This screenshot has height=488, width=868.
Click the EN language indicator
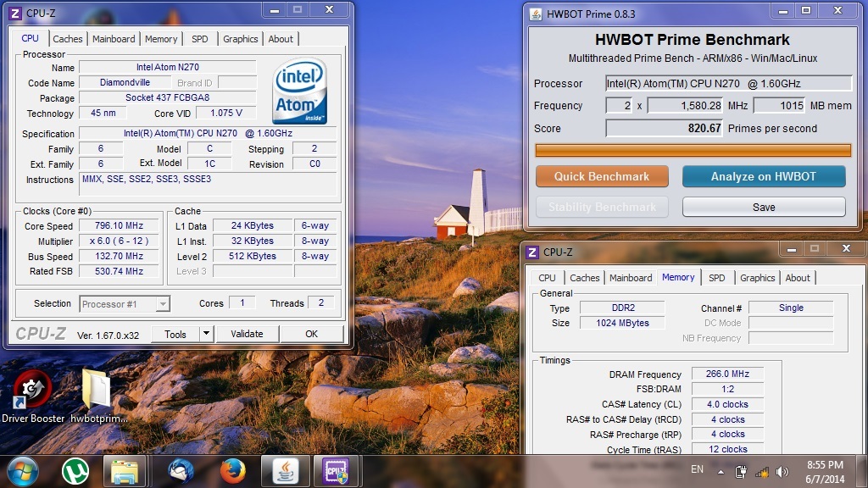pos(697,469)
